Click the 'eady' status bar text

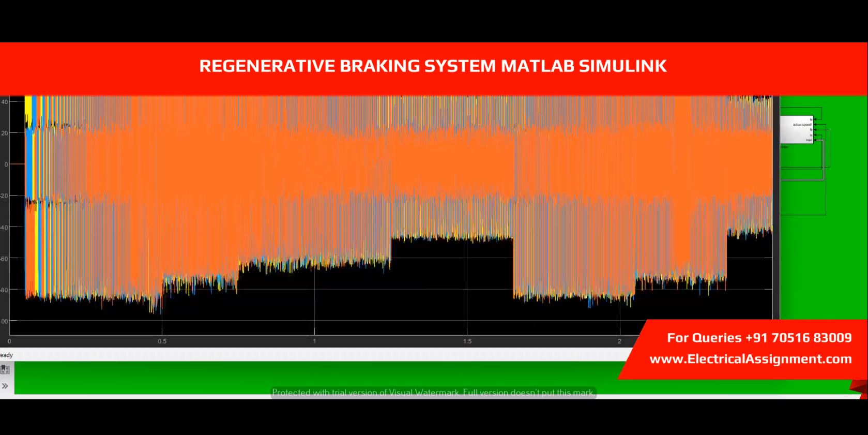point(6,355)
